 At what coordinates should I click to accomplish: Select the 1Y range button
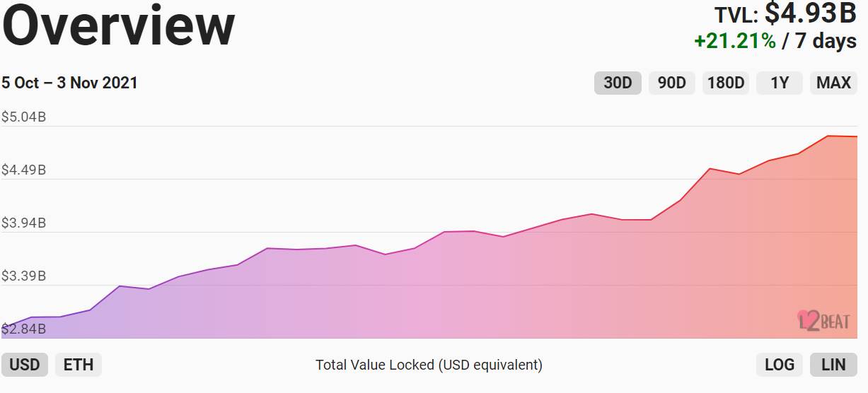[780, 83]
